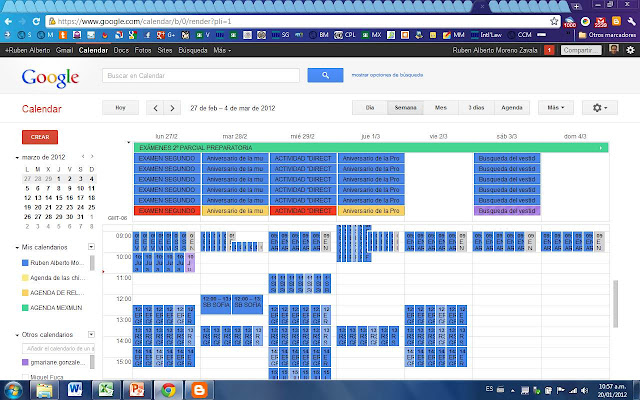This screenshot has width=640, height=400.
Task: Open the MX bookmark
Action: click(372, 35)
